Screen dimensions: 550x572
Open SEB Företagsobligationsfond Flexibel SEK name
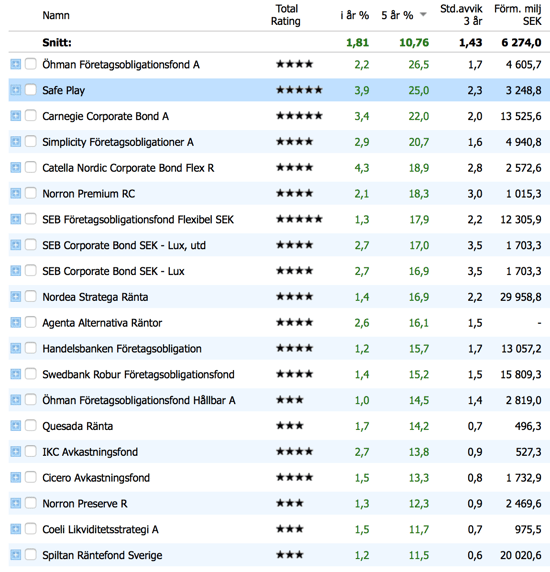coord(138,220)
